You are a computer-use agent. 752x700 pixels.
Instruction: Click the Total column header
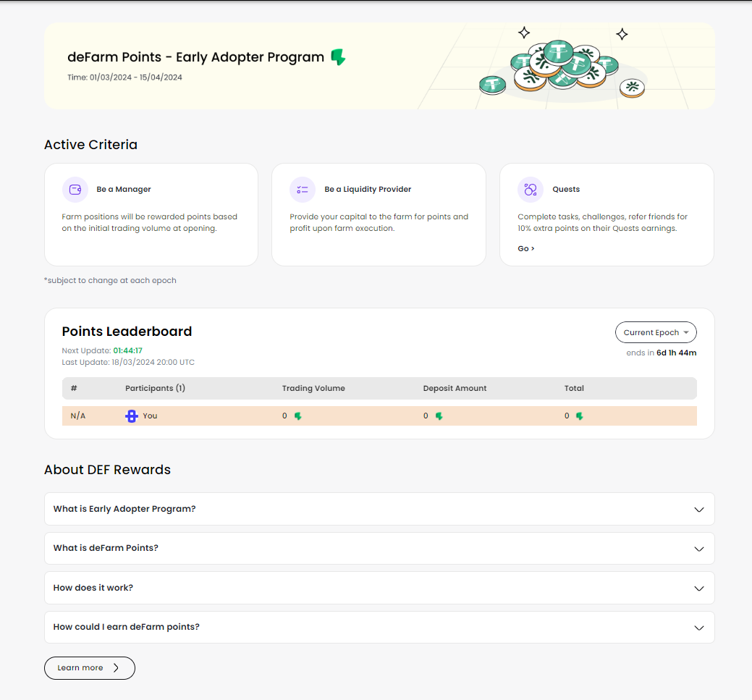[574, 389]
